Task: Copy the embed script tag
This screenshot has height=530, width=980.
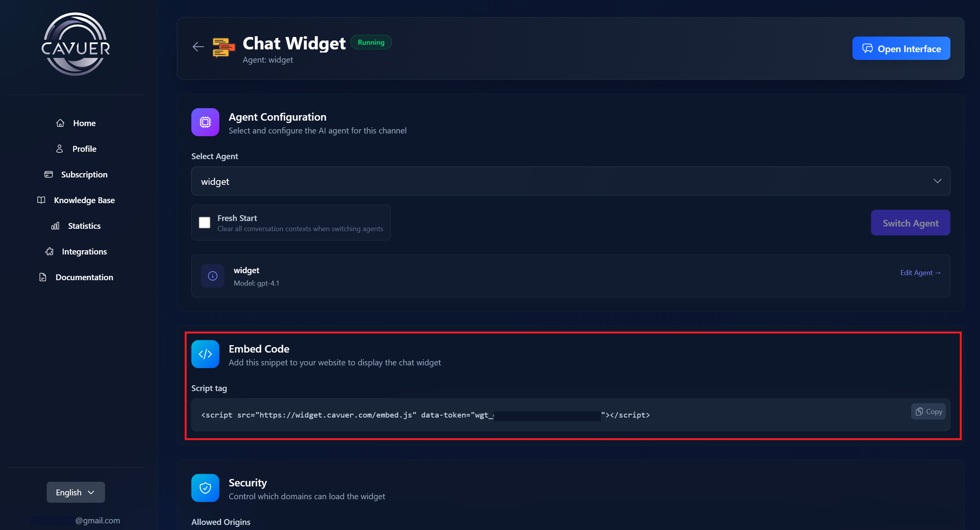Action: (x=928, y=412)
